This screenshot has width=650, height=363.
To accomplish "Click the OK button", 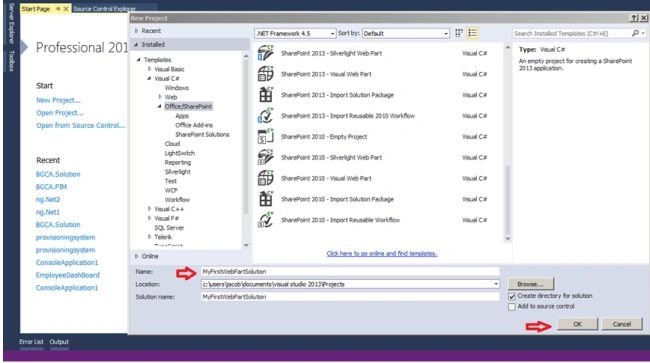I will [577, 324].
